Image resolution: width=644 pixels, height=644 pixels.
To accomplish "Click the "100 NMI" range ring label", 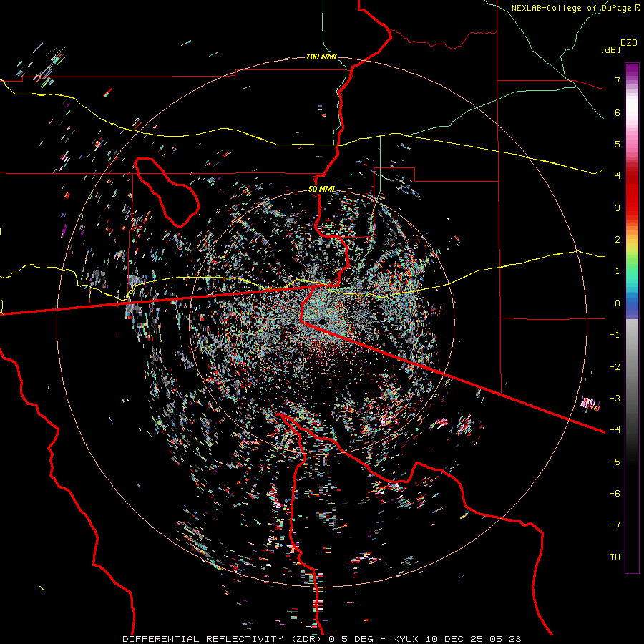I will point(321,57).
